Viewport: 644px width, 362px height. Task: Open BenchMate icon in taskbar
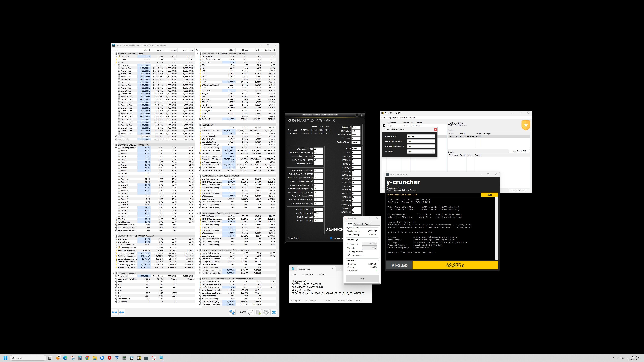pos(139,358)
